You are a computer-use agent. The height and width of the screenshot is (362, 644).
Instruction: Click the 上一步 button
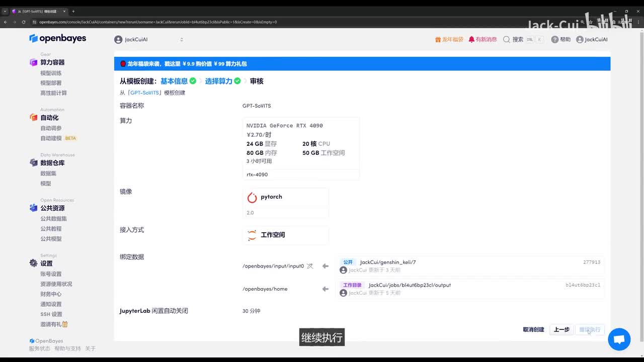tap(561, 330)
